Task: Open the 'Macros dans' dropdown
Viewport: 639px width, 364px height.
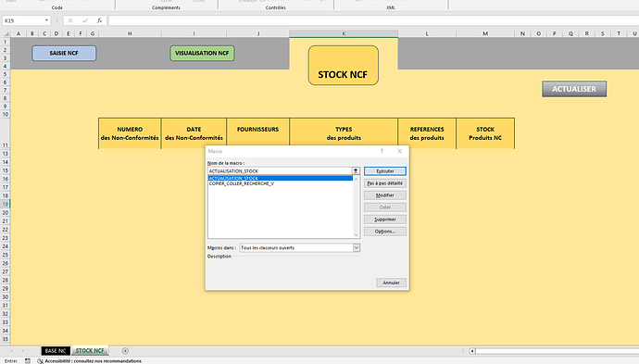Action: pos(357,248)
